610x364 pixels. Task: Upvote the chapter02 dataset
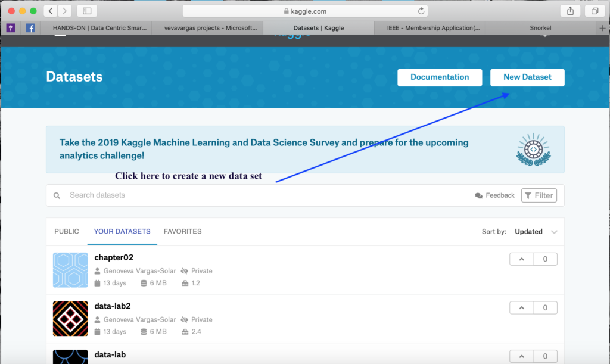(x=522, y=259)
